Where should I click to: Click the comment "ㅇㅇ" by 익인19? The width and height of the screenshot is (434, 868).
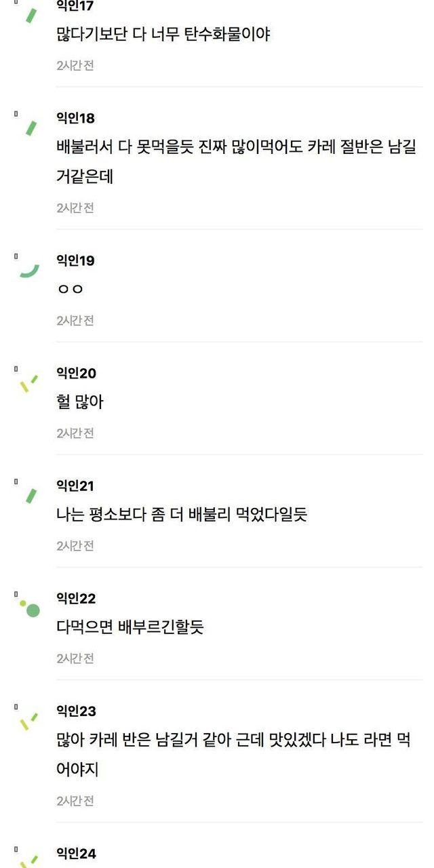[70, 290]
